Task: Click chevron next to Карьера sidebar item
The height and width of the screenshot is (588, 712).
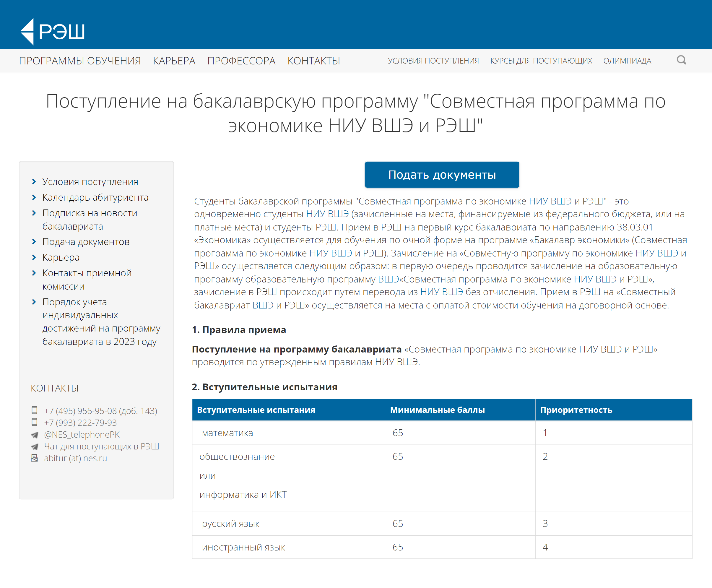Action: point(34,257)
